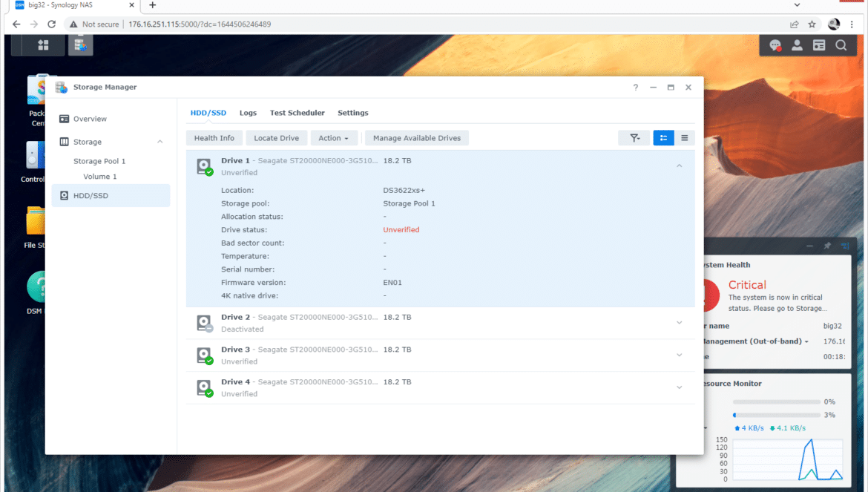Bookmark this page with star icon
Viewport: 868px width, 492px height.
click(812, 24)
